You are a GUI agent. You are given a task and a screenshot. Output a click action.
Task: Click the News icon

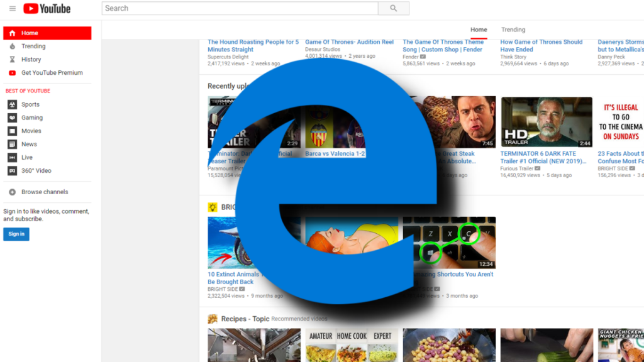click(13, 144)
